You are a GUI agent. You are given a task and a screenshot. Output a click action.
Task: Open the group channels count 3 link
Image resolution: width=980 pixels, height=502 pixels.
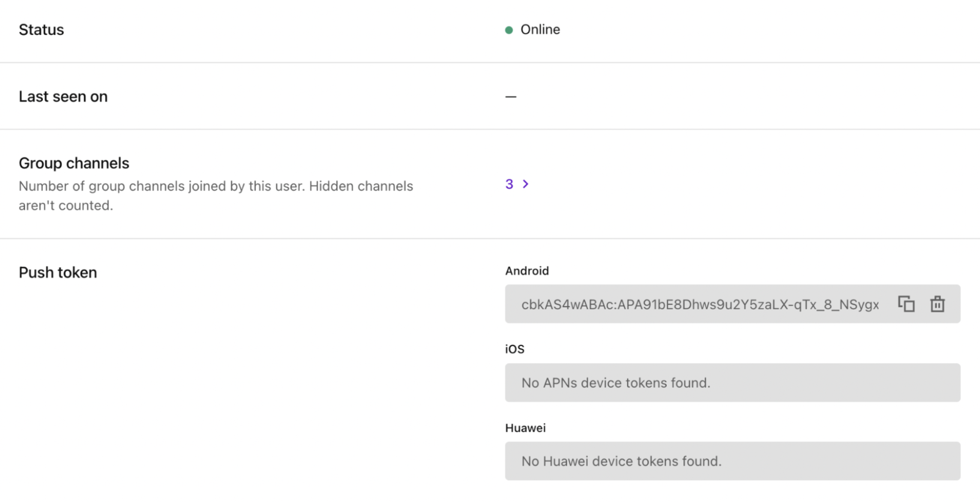pos(509,184)
